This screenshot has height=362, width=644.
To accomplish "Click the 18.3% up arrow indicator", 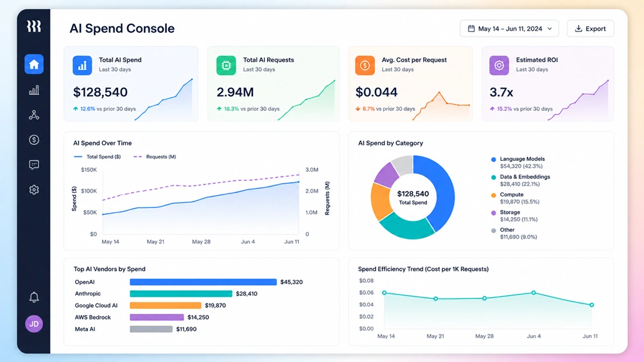I will point(220,108).
